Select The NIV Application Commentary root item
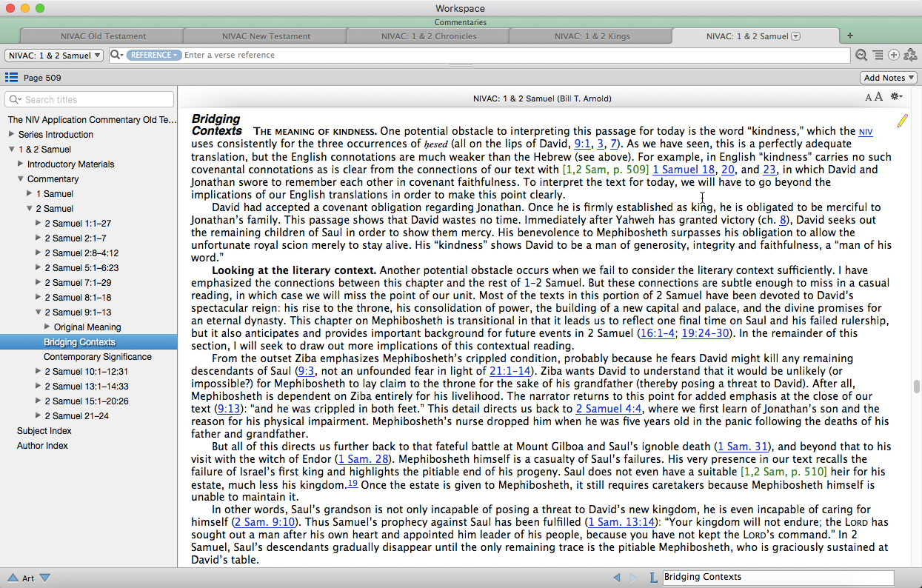The image size is (922, 588). (x=92, y=119)
